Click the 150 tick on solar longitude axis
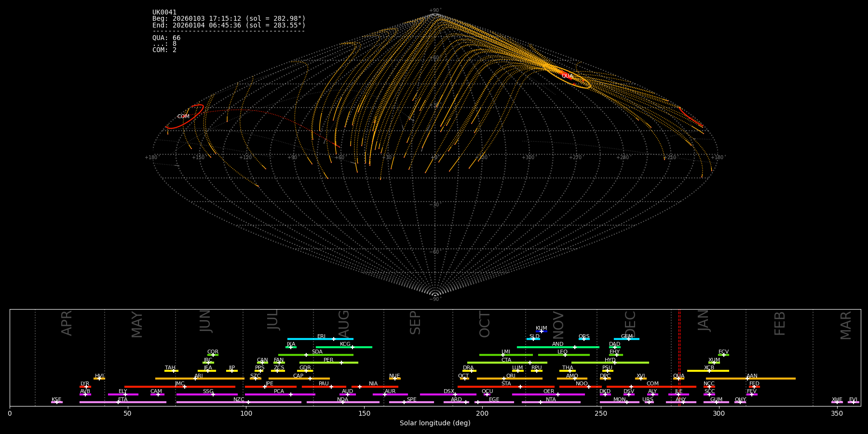 pos(364,413)
